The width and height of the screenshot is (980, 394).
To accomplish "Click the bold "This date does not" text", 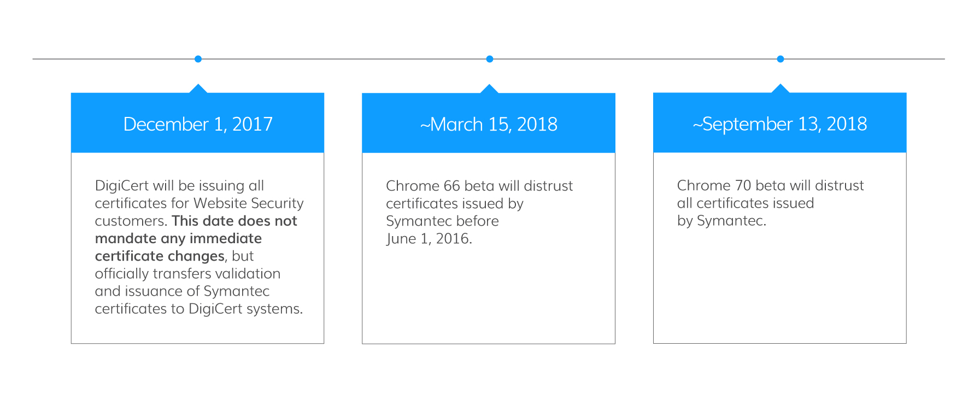I will point(234,221).
